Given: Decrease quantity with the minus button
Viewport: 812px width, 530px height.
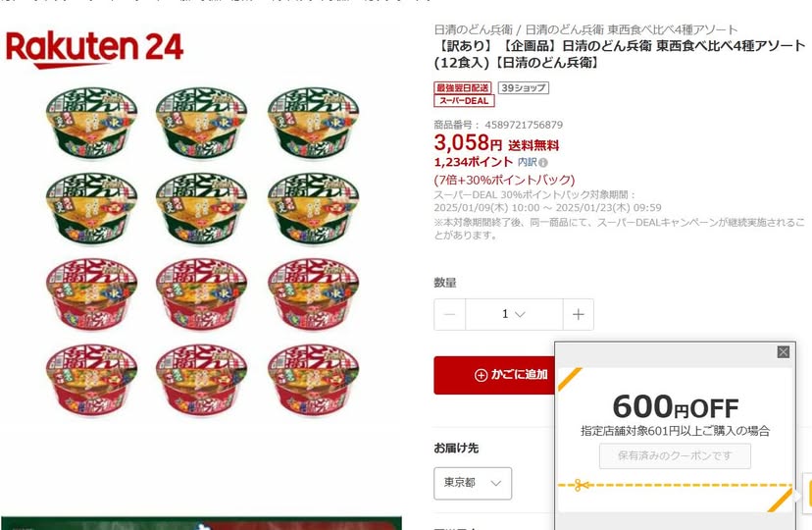Looking at the screenshot, I should tap(449, 314).
